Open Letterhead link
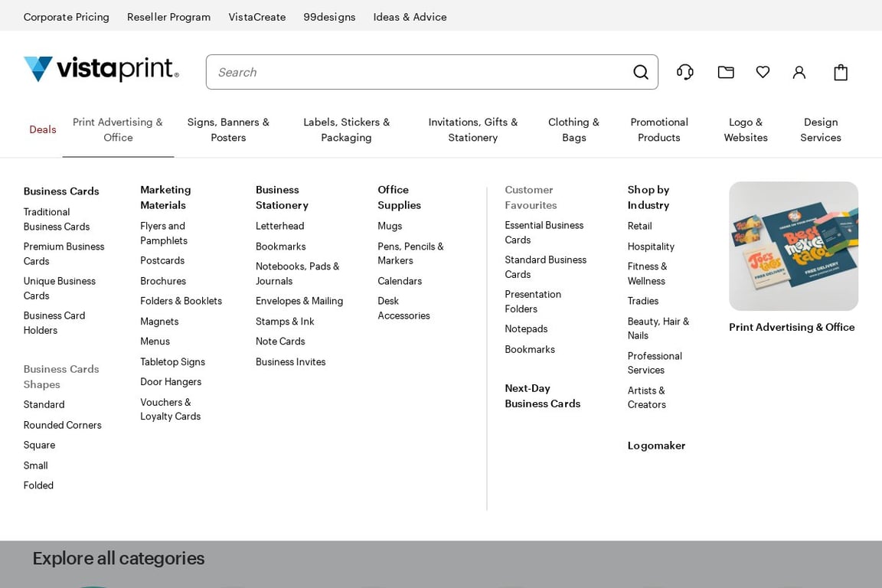This screenshot has height=588, width=882. click(279, 226)
